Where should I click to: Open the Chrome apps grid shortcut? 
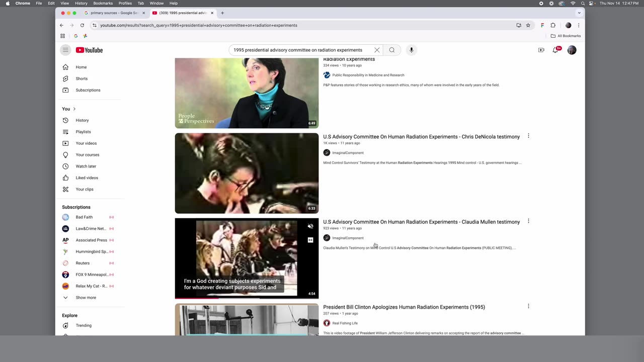tap(63, 36)
